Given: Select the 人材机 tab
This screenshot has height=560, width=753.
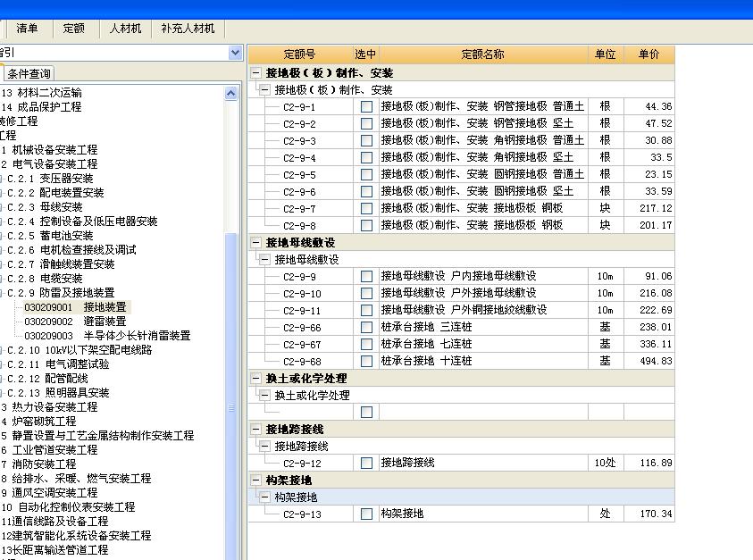Looking at the screenshot, I should click(x=125, y=29).
